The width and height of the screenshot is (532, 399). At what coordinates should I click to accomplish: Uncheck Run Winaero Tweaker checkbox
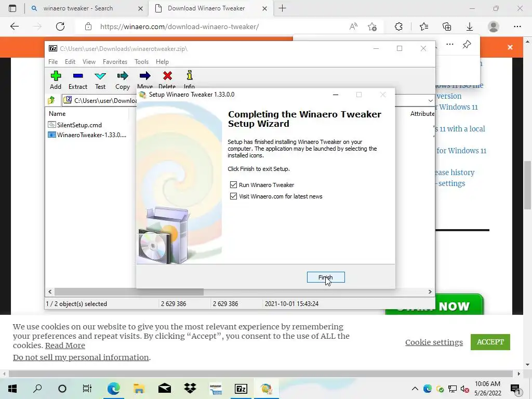click(233, 184)
